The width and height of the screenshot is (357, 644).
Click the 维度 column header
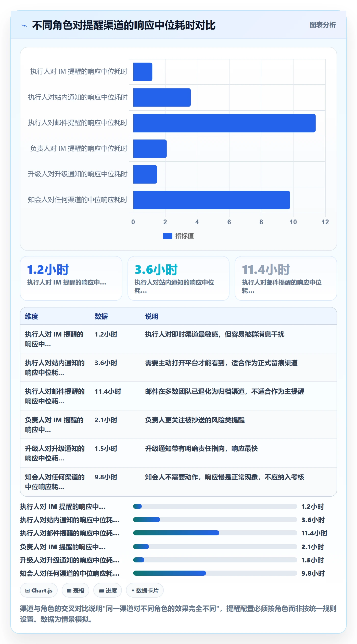[x=32, y=316]
